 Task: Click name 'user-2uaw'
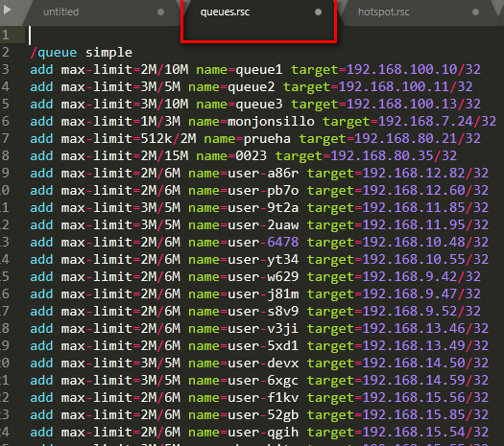(263, 225)
